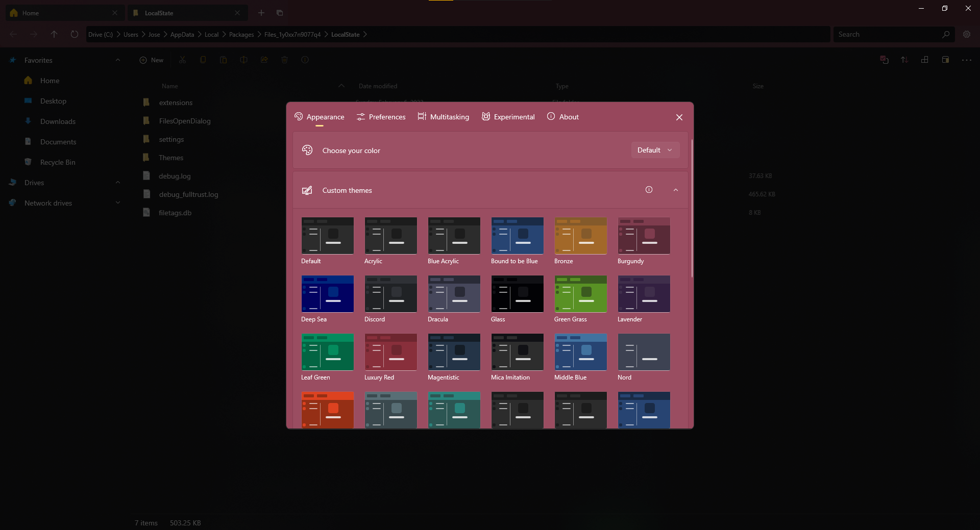Viewport: 980px width, 530px height.
Task: Toggle the preview pane icon
Action: [945, 60]
